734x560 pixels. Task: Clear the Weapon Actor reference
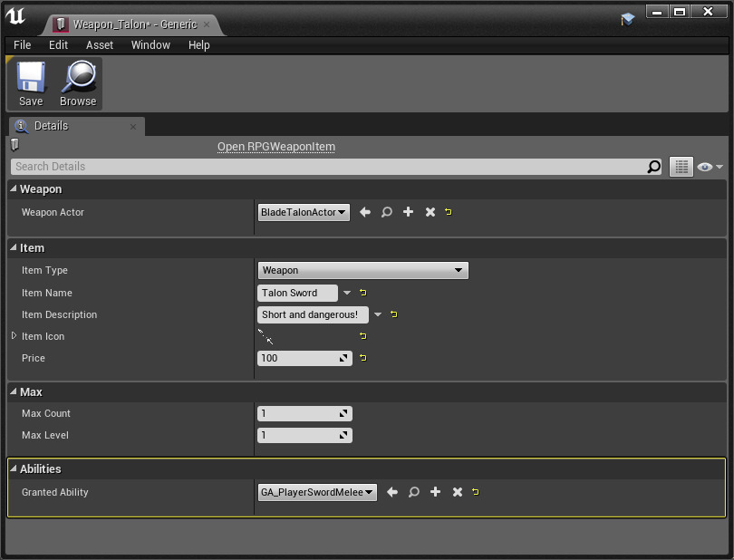pos(430,212)
